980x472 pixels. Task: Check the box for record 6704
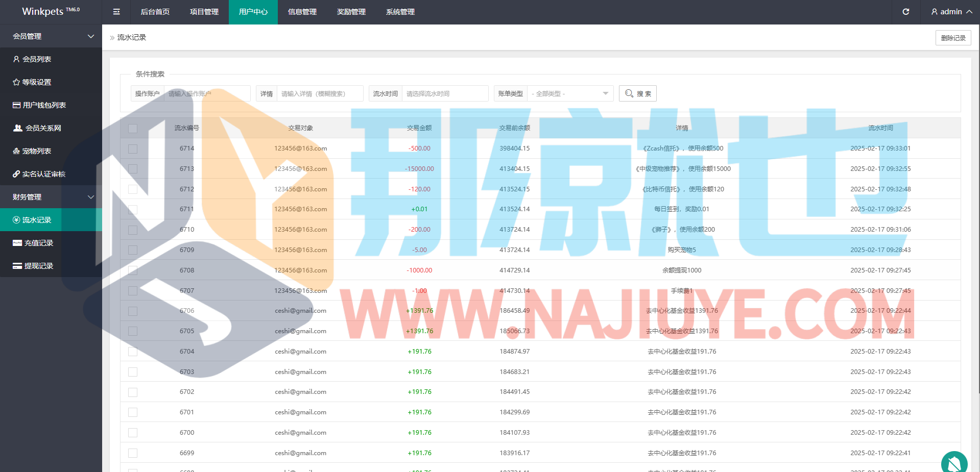tap(133, 352)
